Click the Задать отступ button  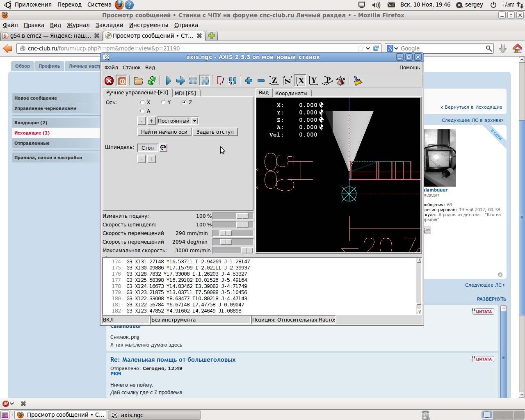coord(215,132)
